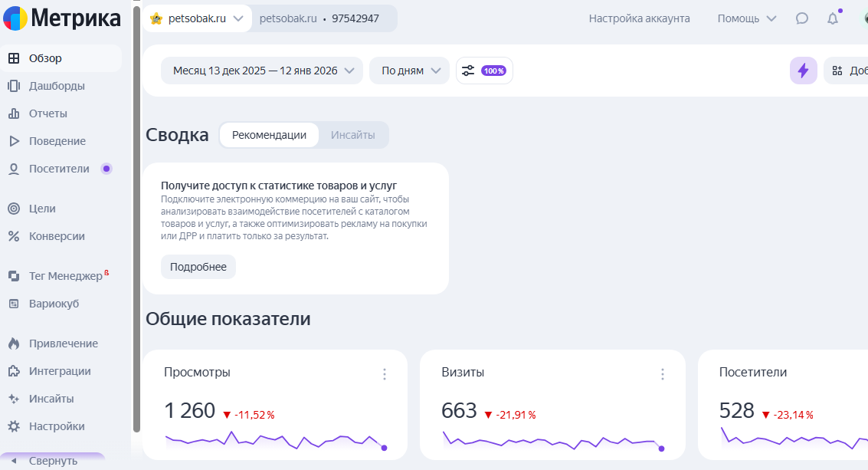The width and height of the screenshot is (868, 470).
Task: Click the Подробнее button
Action: click(198, 267)
